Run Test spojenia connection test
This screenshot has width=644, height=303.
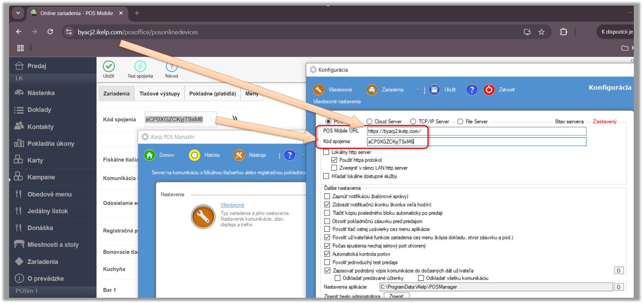point(140,66)
